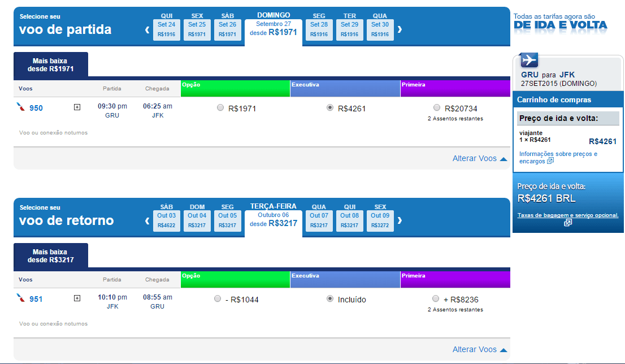625x364 pixels.
Task: Expand flight 950 details with plus icon
Action: [x=77, y=107]
